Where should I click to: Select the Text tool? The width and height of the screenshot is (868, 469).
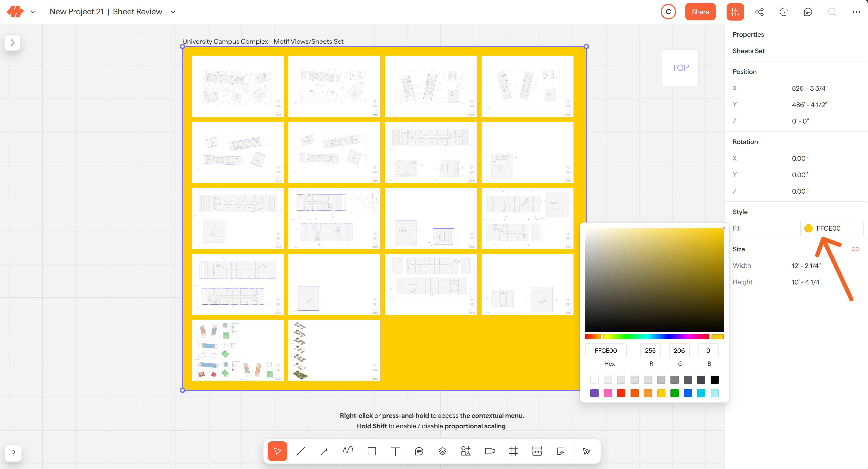(x=395, y=451)
